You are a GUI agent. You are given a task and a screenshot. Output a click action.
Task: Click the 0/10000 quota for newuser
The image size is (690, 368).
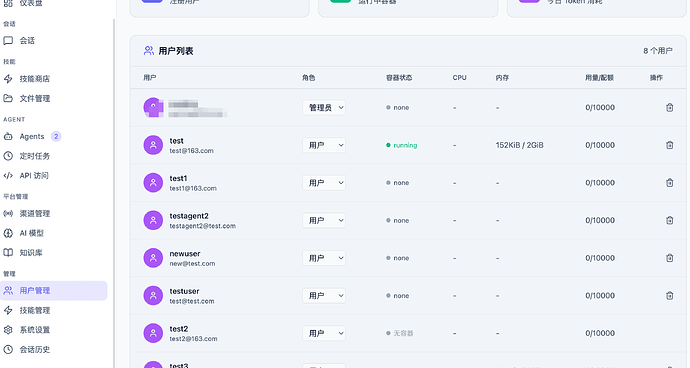pyautogui.click(x=600, y=258)
